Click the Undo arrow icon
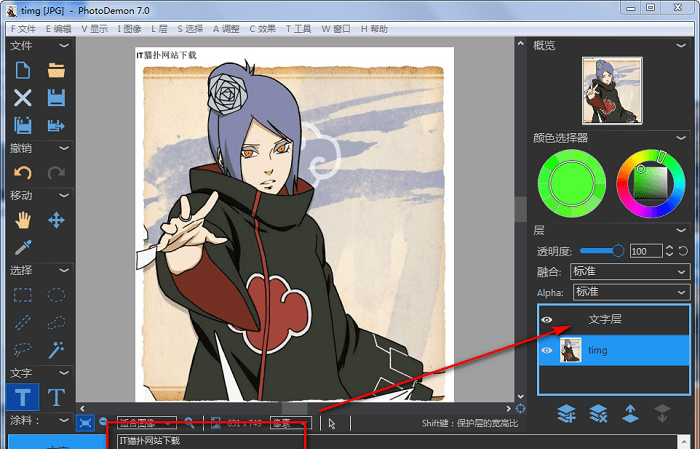This screenshot has height=466, width=700. [x=22, y=172]
